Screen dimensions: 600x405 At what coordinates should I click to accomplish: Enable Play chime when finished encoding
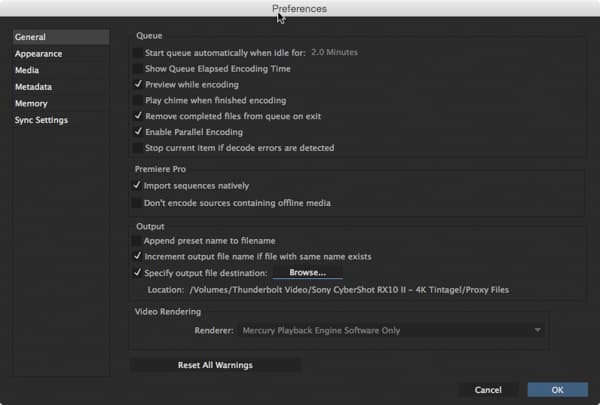pos(137,100)
